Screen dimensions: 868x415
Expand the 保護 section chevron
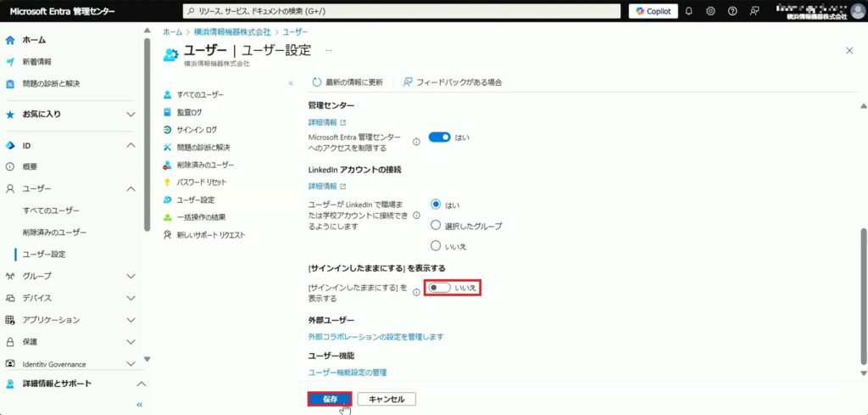pos(131,342)
